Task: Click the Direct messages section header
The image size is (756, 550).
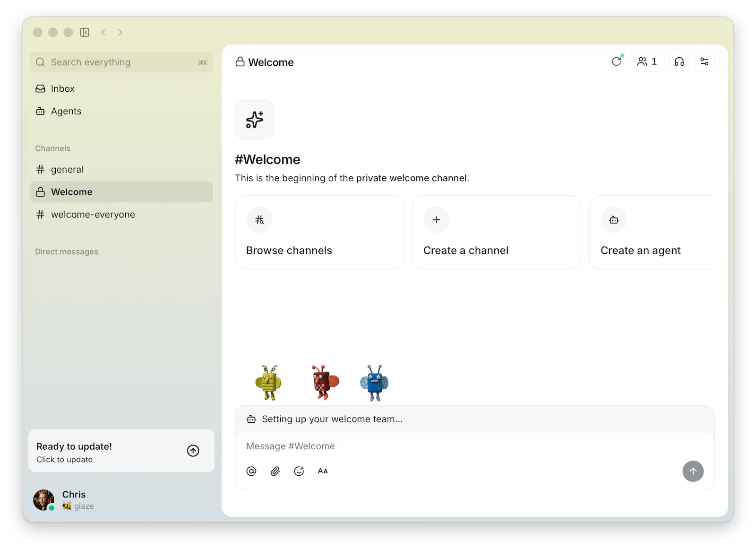Action: click(67, 252)
